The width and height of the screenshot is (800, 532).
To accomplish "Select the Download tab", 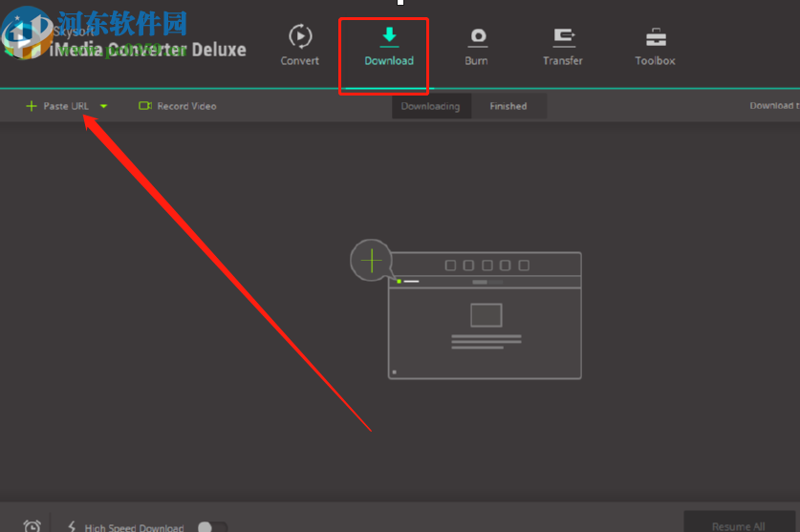I will tap(389, 47).
